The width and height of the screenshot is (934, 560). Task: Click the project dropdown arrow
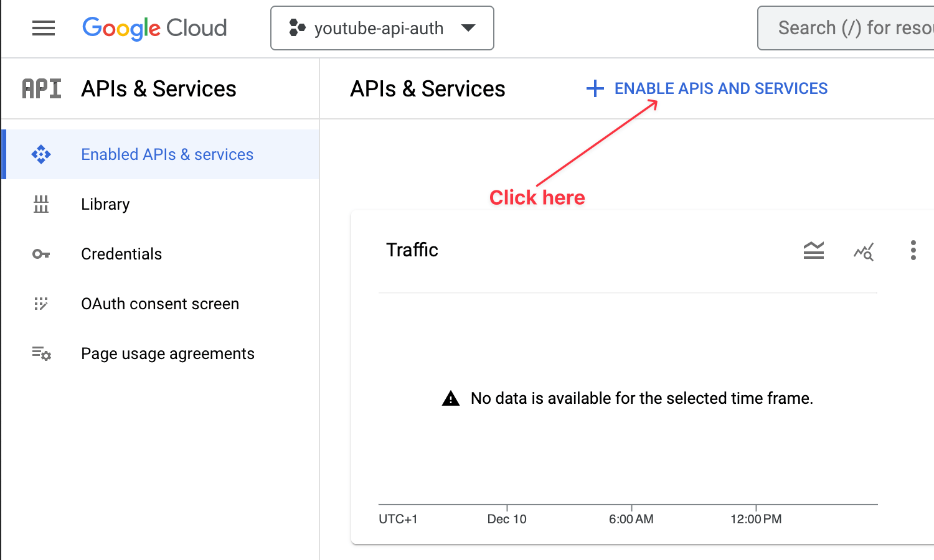(468, 28)
